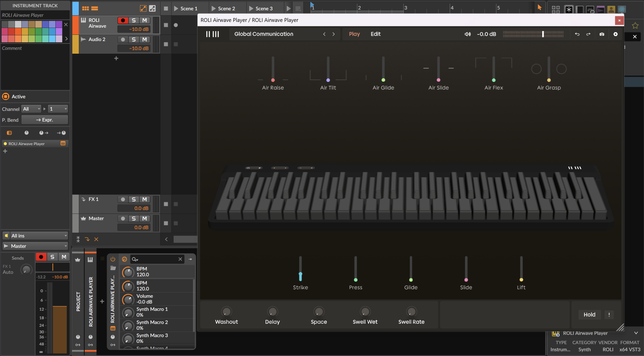Click the redo arrow in Airwave Player
Screen dimensions: 644x356
[588, 34]
